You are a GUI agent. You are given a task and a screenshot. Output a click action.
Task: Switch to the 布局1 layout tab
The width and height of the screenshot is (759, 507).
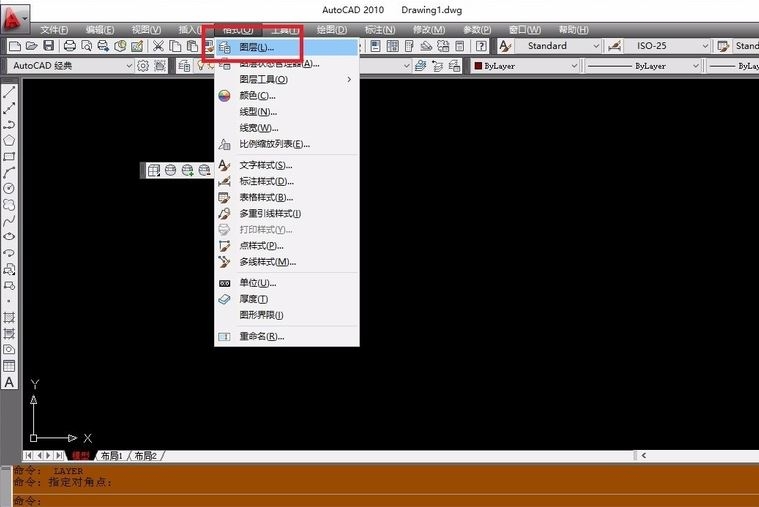[112, 456]
